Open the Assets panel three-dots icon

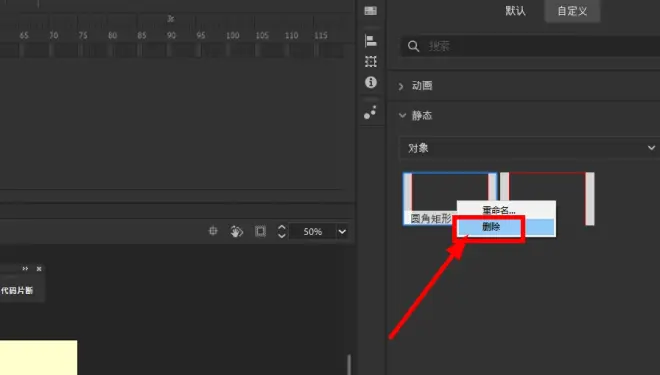coord(370,112)
